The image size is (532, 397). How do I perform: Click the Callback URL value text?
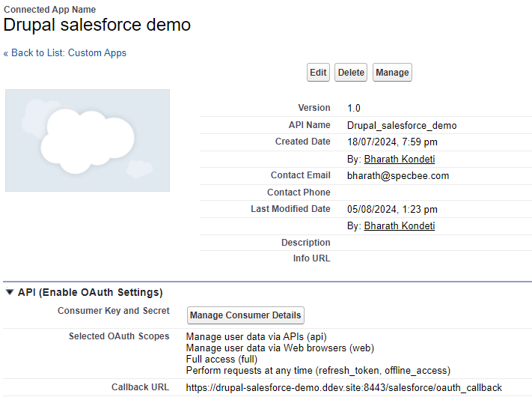(x=343, y=387)
